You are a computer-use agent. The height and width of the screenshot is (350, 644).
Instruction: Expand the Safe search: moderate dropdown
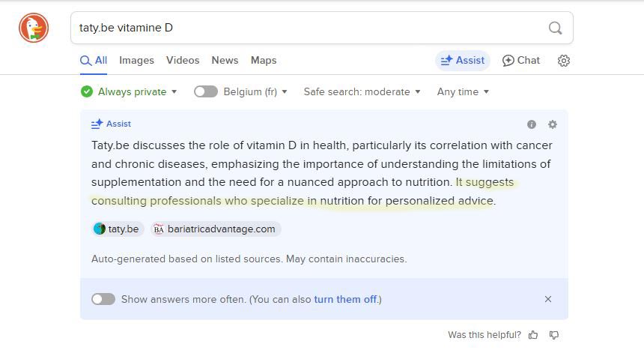pyautogui.click(x=362, y=91)
